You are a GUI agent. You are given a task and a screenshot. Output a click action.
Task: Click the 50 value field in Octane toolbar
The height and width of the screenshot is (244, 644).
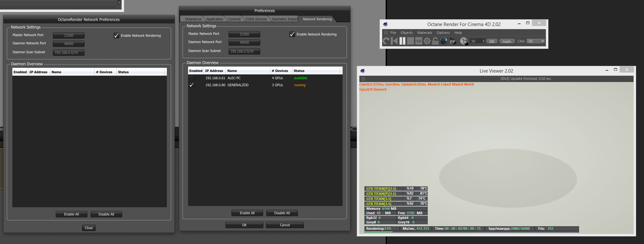[x=476, y=41]
